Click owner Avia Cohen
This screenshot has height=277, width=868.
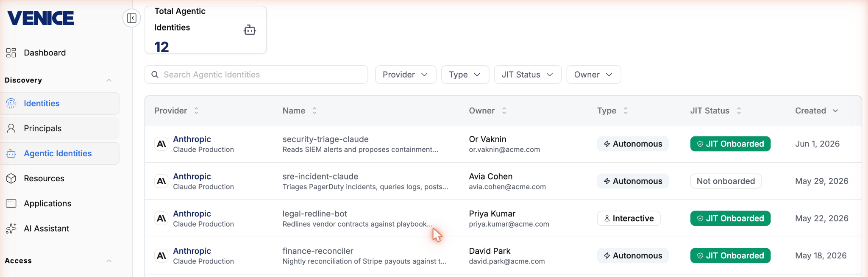pyautogui.click(x=491, y=176)
